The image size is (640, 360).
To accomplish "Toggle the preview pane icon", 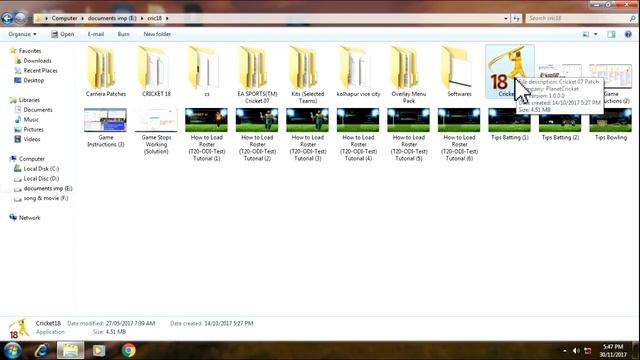I will point(611,34).
